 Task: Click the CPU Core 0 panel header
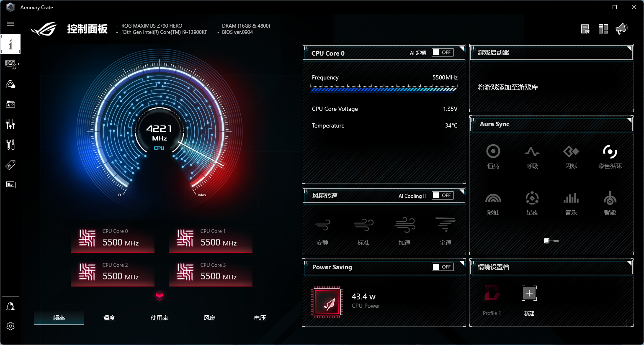[384, 53]
